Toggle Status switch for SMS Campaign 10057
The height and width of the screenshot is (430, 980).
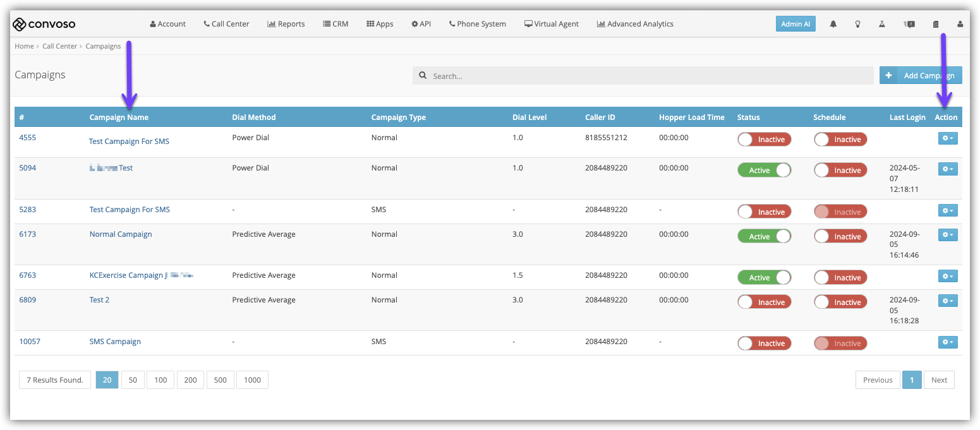pos(765,343)
